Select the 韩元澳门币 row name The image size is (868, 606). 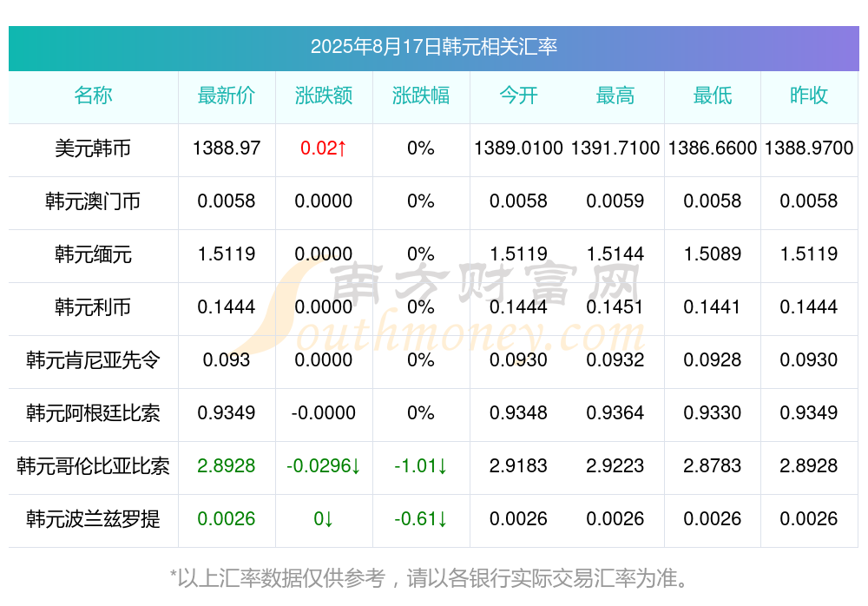[93, 201]
